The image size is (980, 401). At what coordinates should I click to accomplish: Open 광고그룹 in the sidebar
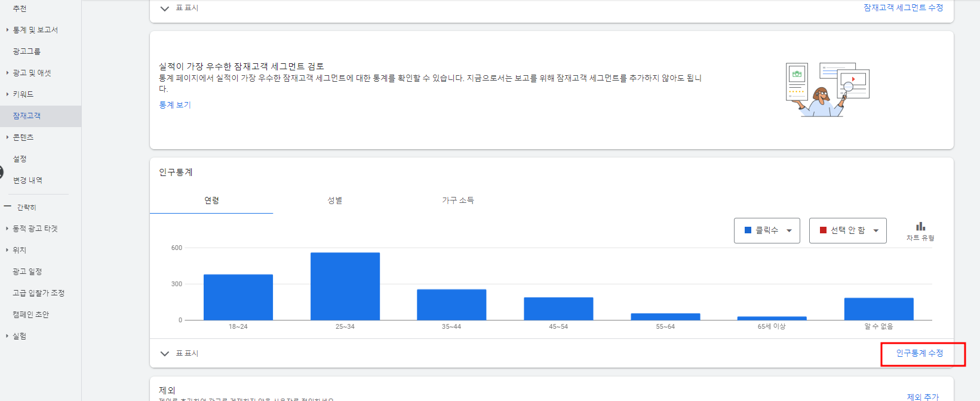(x=27, y=51)
